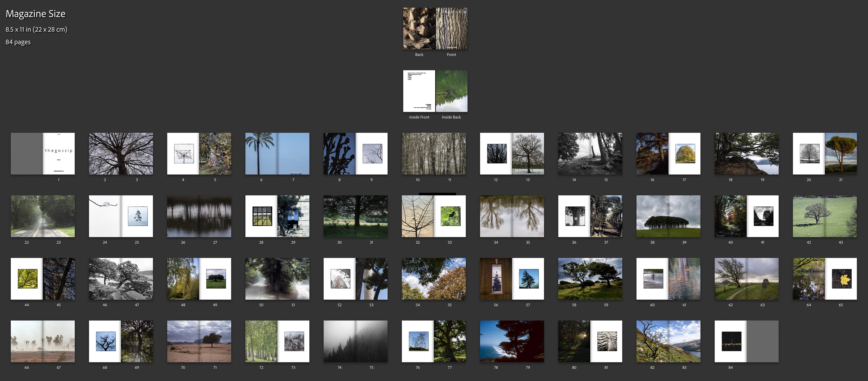
Task: Click the dark night photo on page 84
Action: (731, 341)
